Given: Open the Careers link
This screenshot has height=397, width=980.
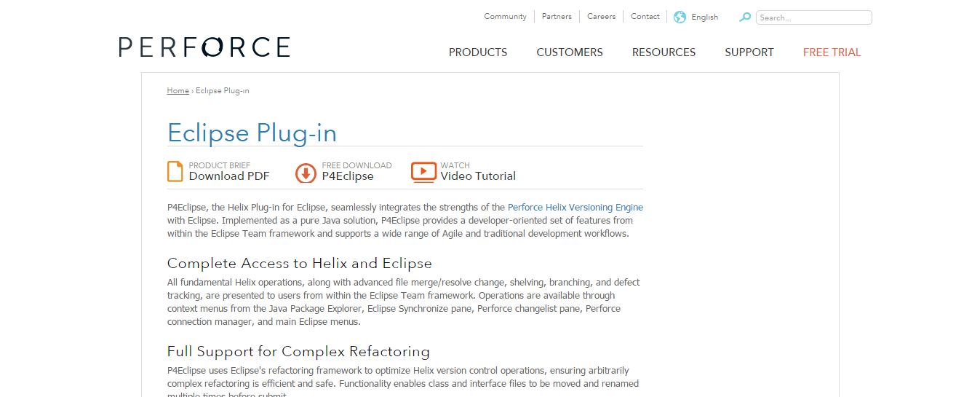Looking at the screenshot, I should pos(601,17).
